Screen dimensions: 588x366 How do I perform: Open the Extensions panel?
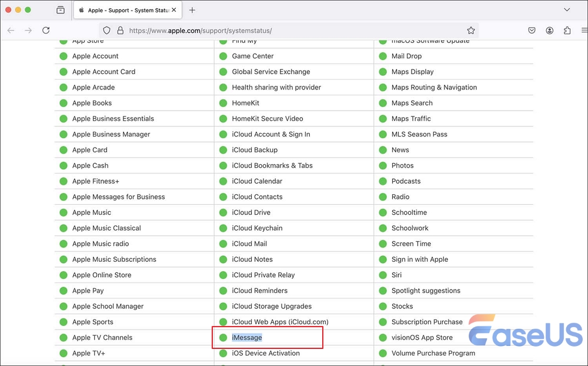click(x=567, y=31)
